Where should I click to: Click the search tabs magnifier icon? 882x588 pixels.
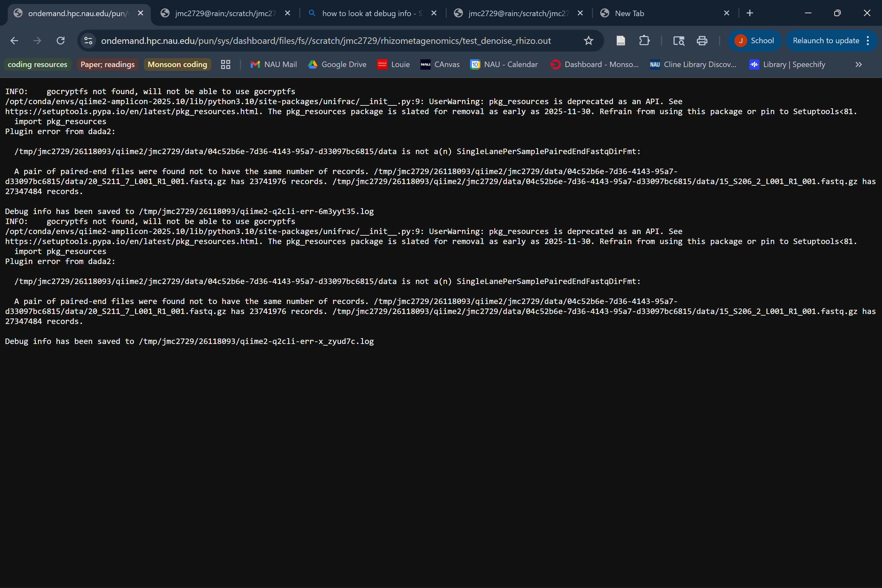679,41
